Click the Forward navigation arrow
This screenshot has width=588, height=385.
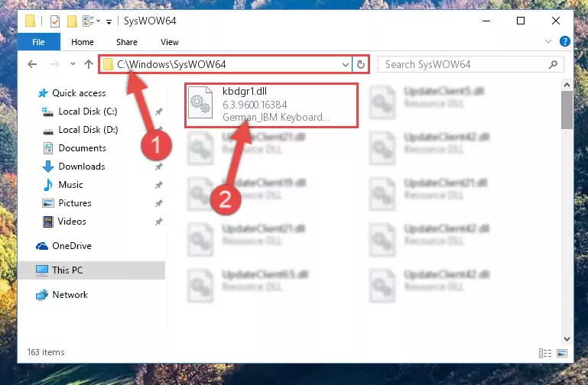55,64
